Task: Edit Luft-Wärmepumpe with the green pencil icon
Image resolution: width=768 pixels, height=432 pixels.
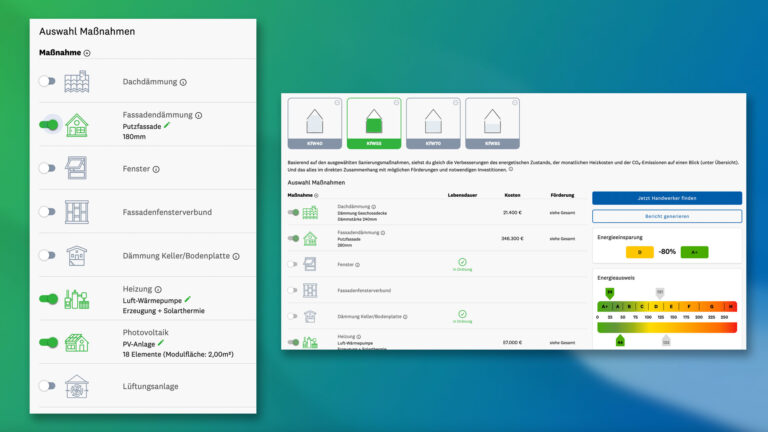Action: (188, 300)
